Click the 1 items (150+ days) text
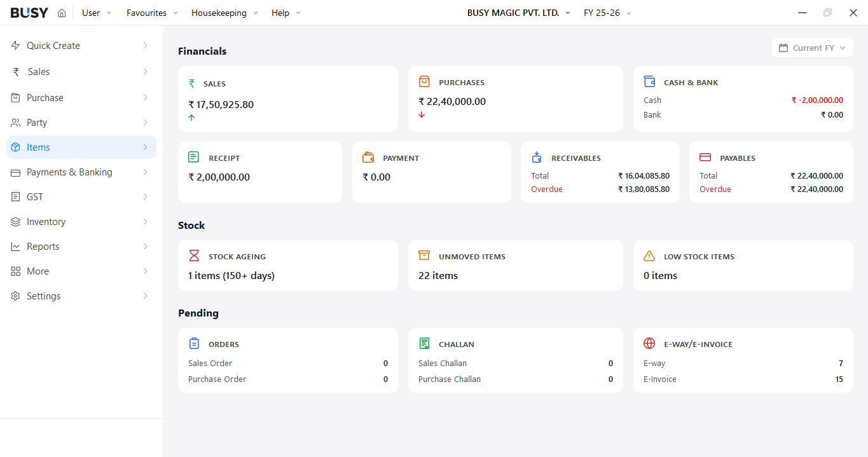The image size is (868, 457). point(231,276)
